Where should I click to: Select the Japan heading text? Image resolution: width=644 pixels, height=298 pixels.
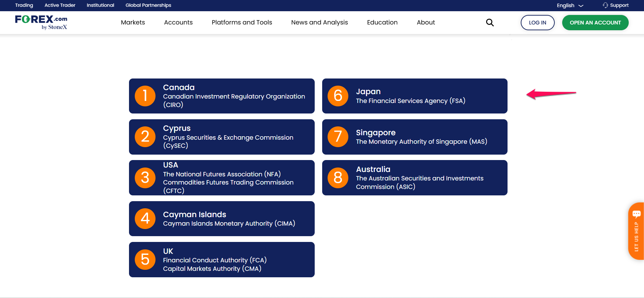point(368,92)
